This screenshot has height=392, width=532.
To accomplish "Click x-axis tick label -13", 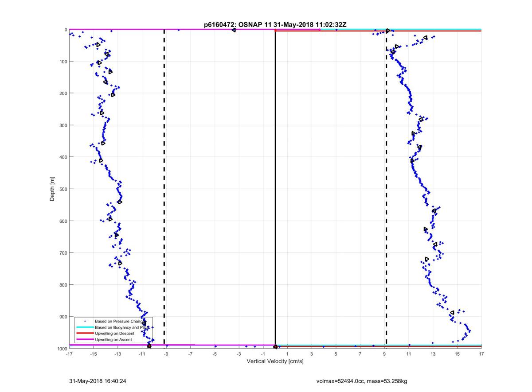I will pos(117,354).
